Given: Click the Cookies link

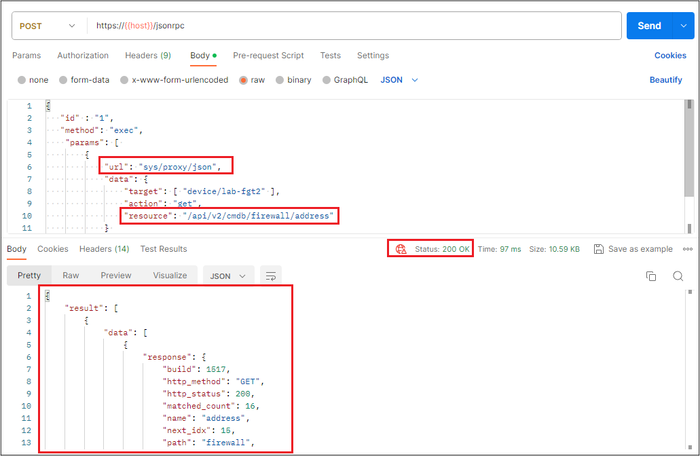Looking at the screenshot, I should tap(670, 55).
